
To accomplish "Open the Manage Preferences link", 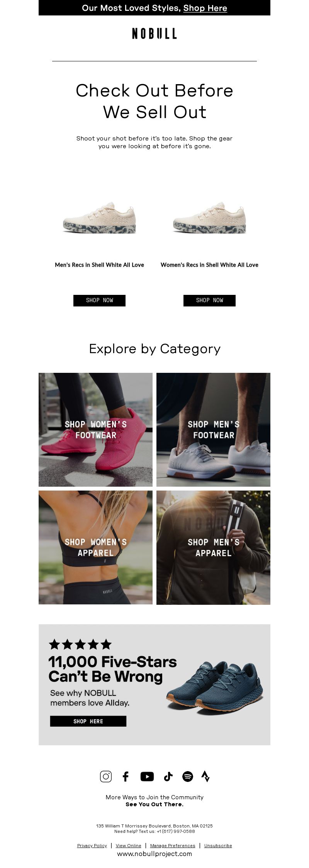I will [173, 845].
